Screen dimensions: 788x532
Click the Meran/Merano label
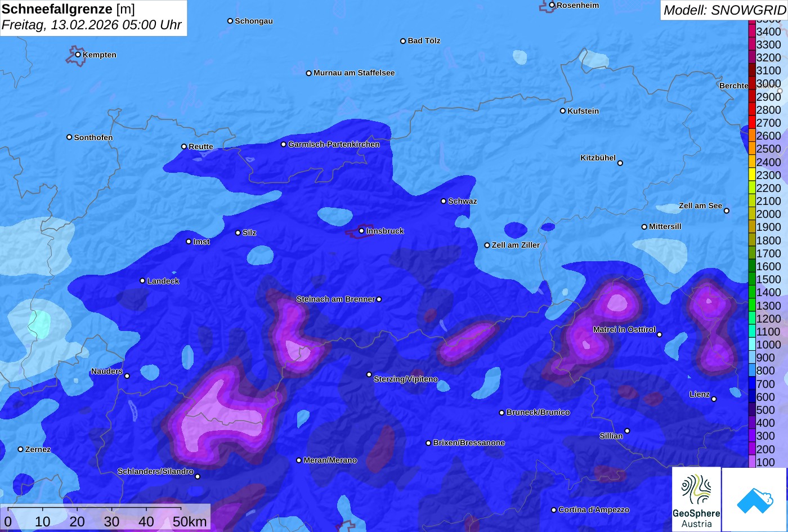point(330,461)
